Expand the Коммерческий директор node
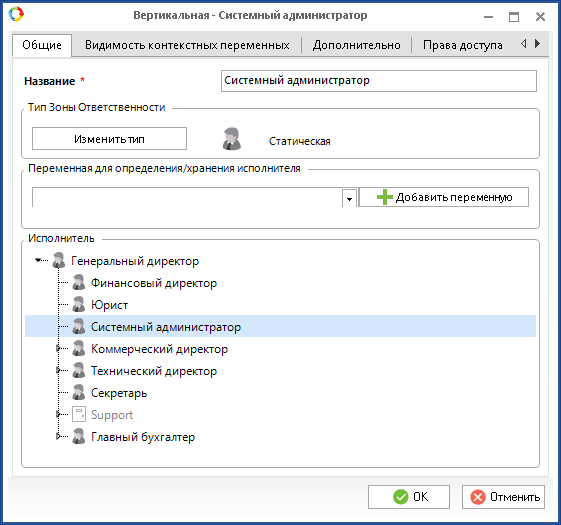The image size is (561, 525). pos(58,348)
